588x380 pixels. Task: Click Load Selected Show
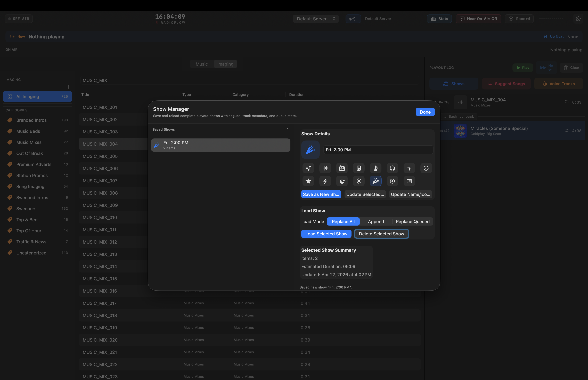(x=326, y=234)
